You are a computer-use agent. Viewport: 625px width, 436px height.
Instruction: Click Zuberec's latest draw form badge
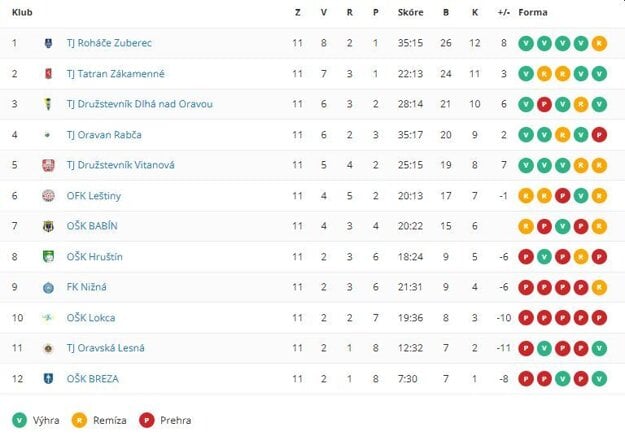[x=598, y=43]
